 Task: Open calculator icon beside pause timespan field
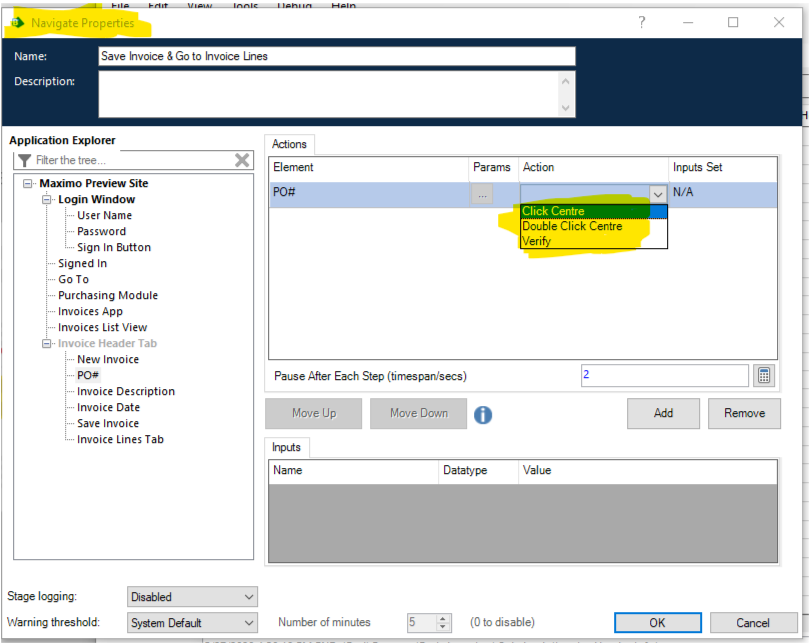tap(764, 376)
